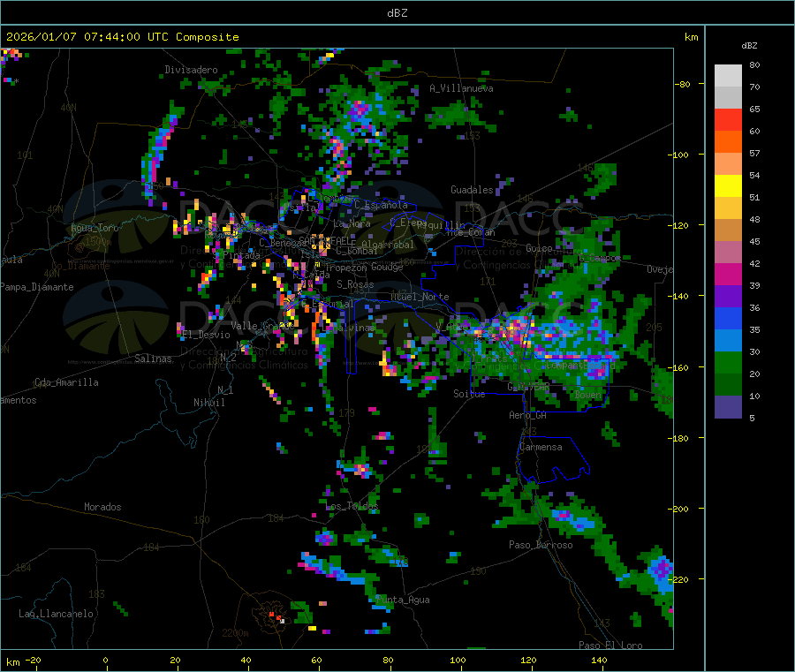
Task: Click the Carmensa location label
Action: tap(541, 447)
